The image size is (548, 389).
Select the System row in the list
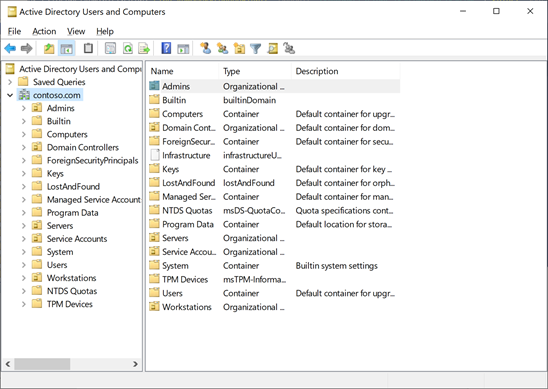pos(273,266)
